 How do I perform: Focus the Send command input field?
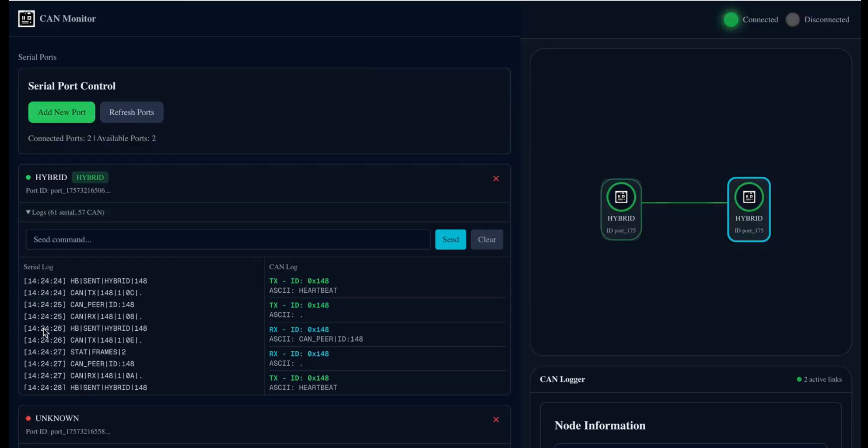228,239
